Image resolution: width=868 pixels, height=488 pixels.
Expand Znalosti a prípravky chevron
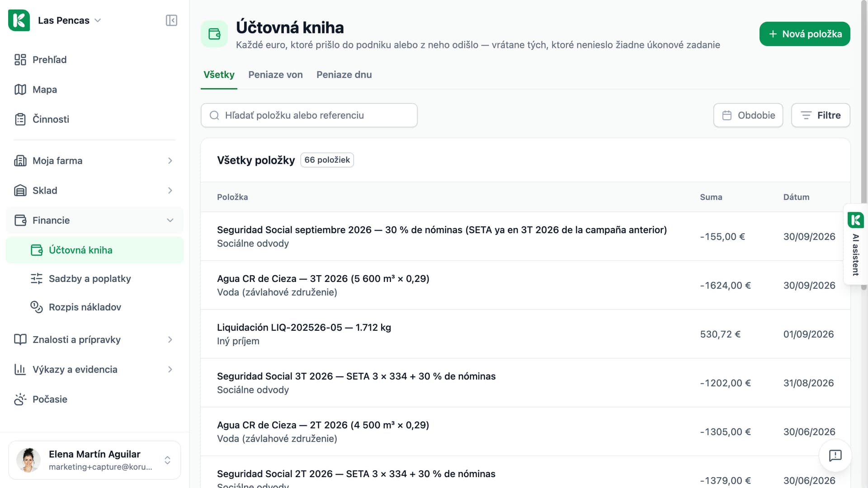[x=170, y=339]
